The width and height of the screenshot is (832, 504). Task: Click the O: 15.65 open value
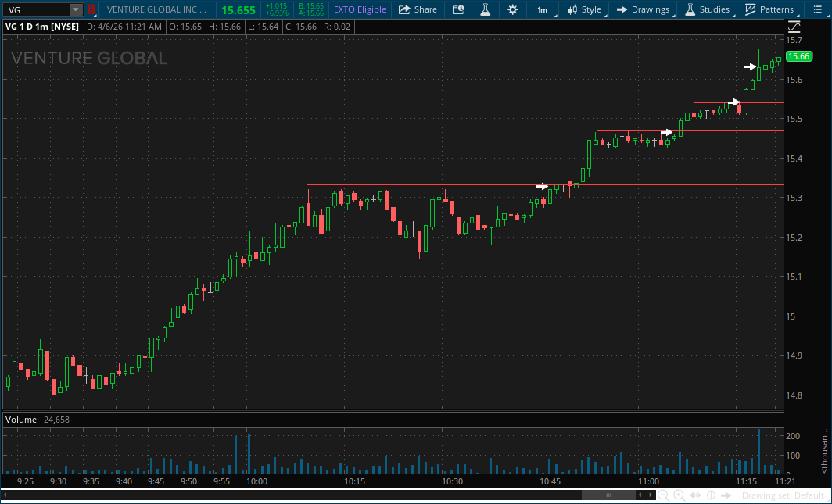pyautogui.click(x=185, y=27)
